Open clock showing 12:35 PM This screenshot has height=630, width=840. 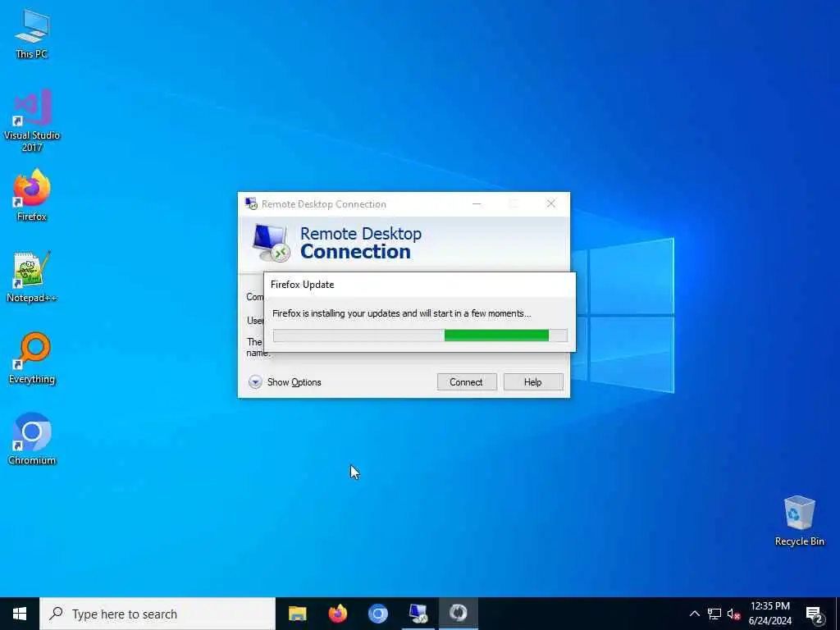tap(769, 614)
